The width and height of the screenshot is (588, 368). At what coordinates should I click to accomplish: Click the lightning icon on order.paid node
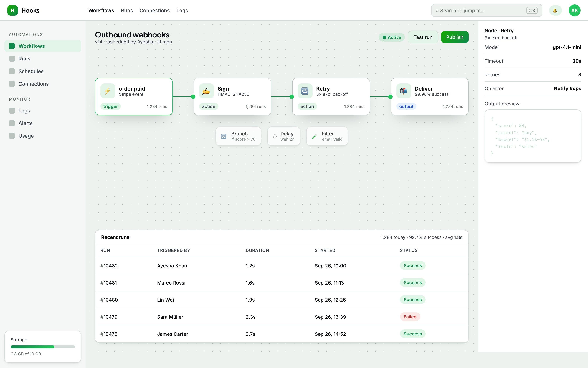click(108, 91)
